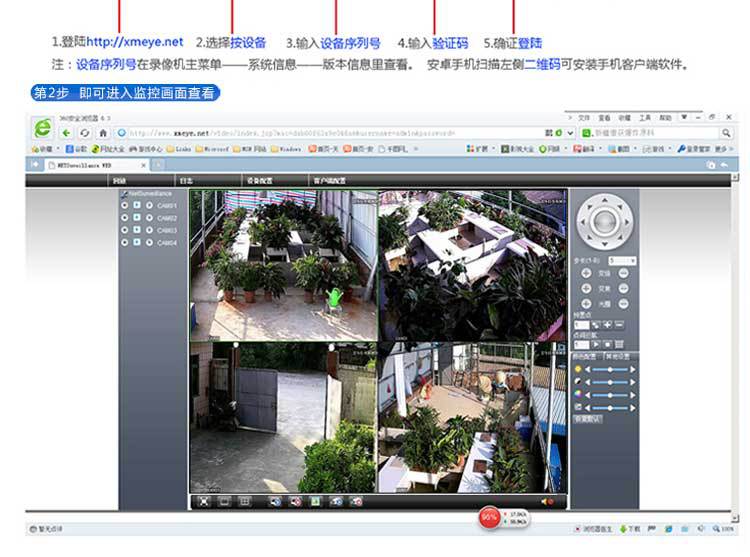Toggle play button beside CAM02
Screen dimensions: 750x557
[136, 218]
